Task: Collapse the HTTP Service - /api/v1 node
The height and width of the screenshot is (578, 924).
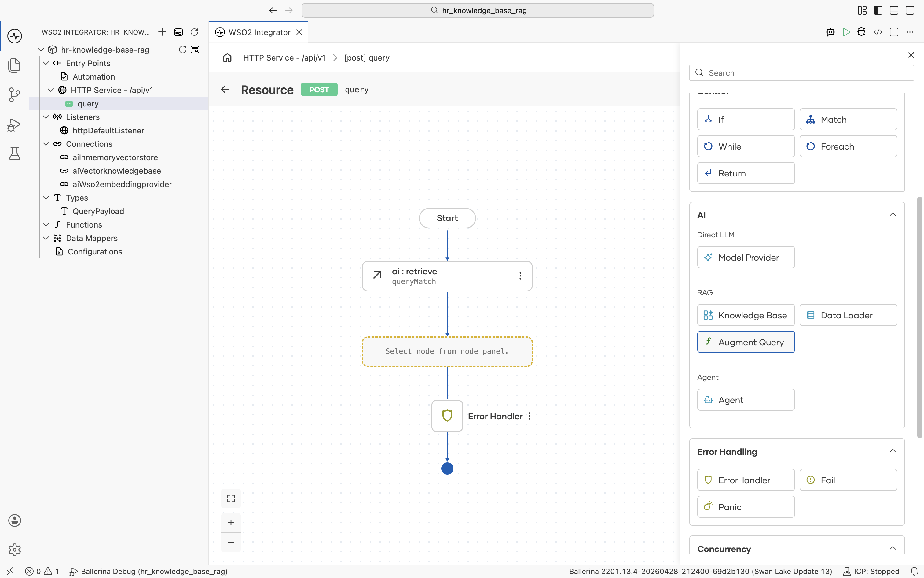Action: pos(51,90)
